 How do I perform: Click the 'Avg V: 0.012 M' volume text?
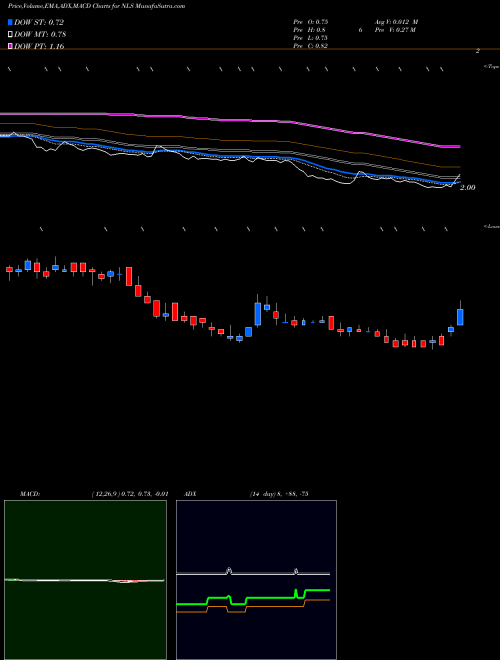pos(397,21)
